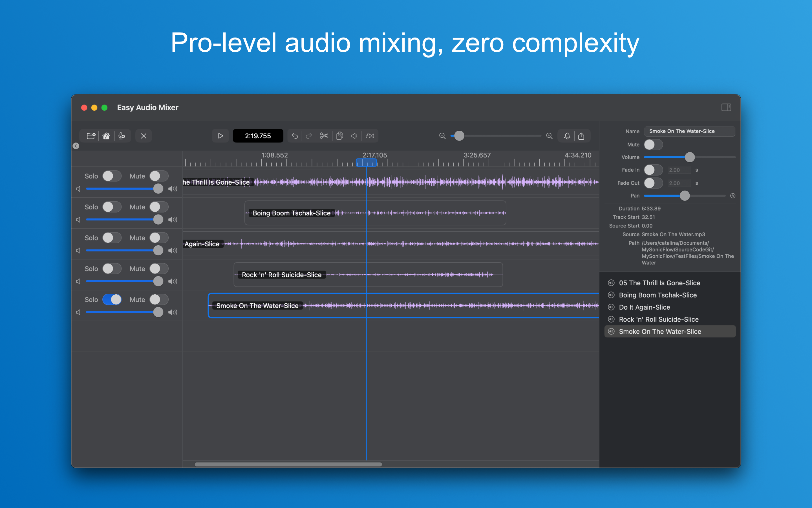Click max volume icon on Smoke On The Water track
Screen dimensions: 812x508
coord(173,312)
